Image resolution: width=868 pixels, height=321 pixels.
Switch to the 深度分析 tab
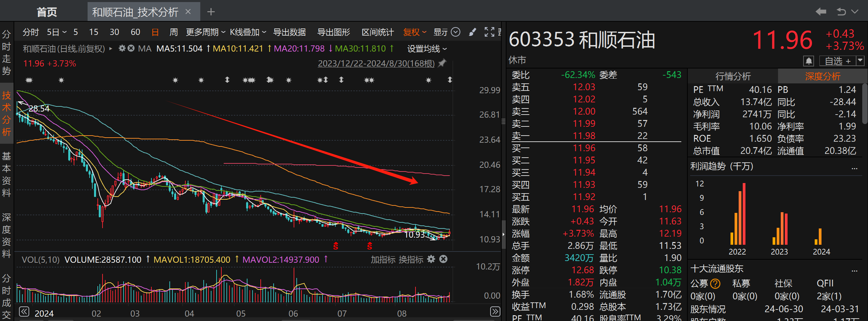(823, 76)
